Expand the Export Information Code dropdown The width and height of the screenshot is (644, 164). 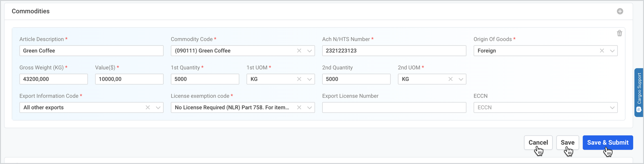click(158, 108)
